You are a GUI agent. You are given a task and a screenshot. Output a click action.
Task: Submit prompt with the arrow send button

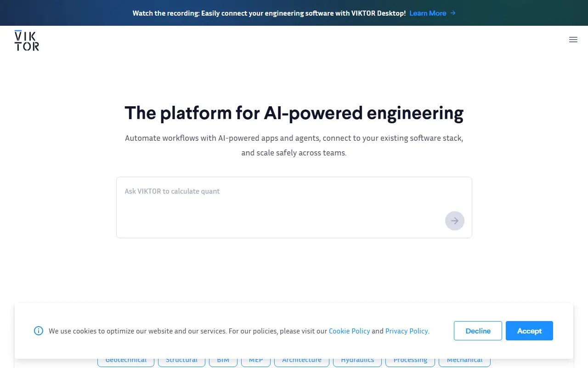[x=455, y=221]
